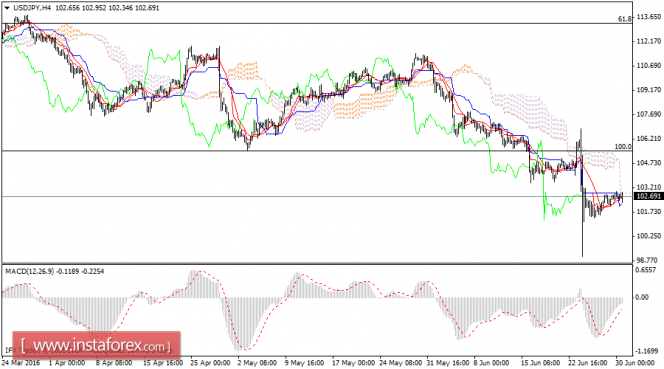Image resolution: width=664 pixels, height=369 pixels.
Task: Click the 109.170 price axis label
Action: point(649,90)
